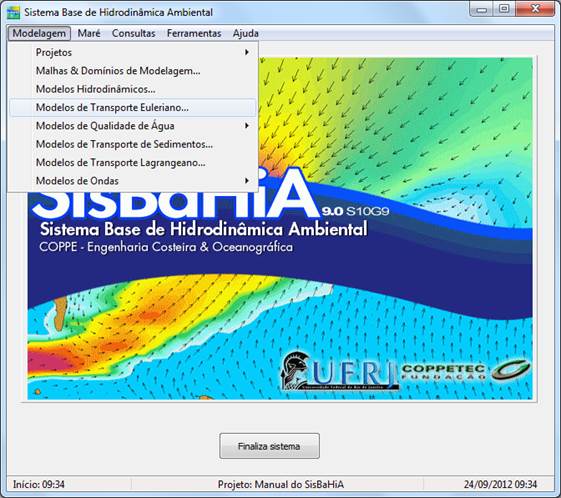The height and width of the screenshot is (498, 561).
Task: Open the Modelagem menu
Action: pyautogui.click(x=39, y=33)
